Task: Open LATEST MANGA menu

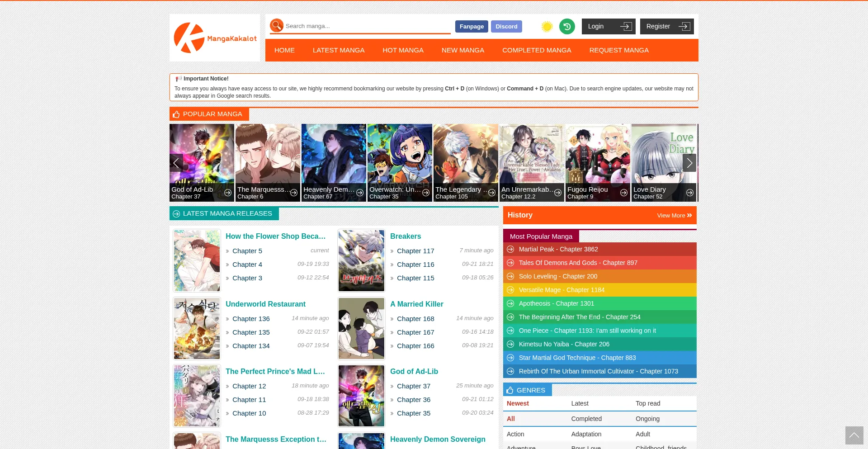Action: coord(339,50)
